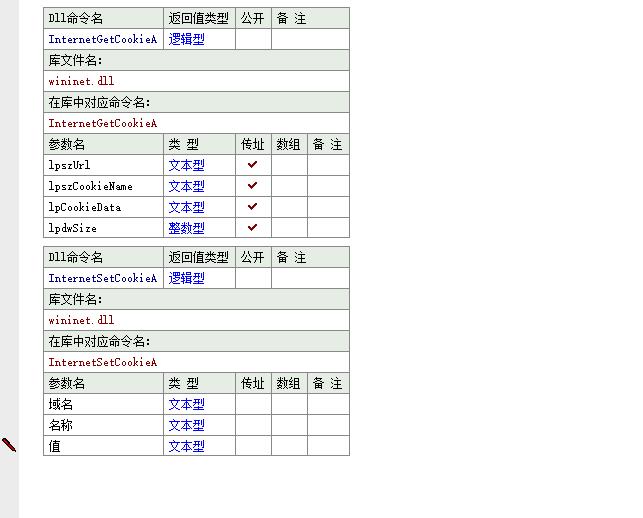
Task: Click wininet.dll under InternetGetCookieA declaration
Action: pyautogui.click(x=81, y=81)
